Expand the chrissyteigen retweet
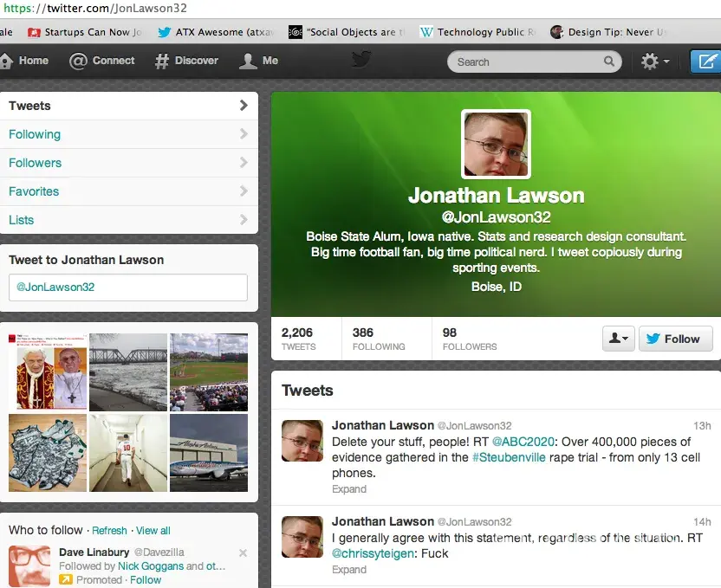Screen dimensions: 721x588 point(349,570)
